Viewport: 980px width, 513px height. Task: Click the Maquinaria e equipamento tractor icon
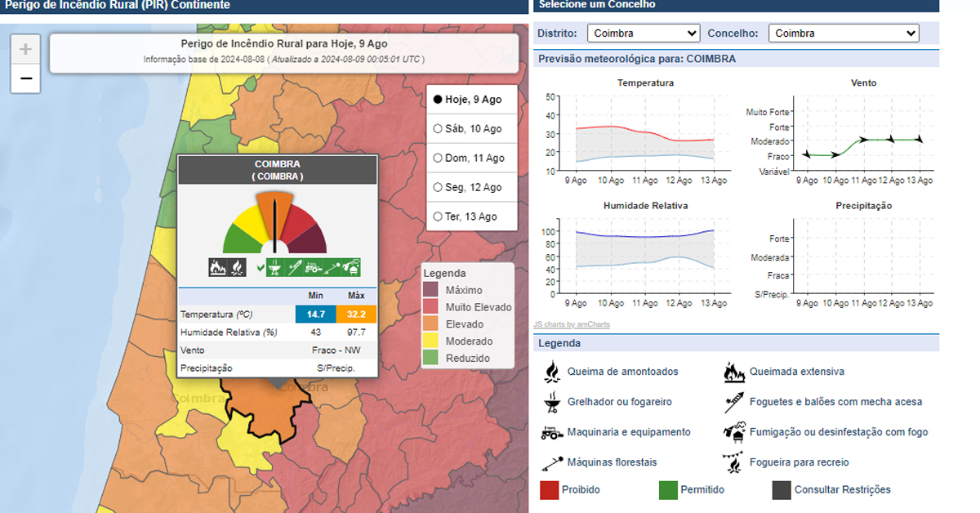click(x=552, y=432)
